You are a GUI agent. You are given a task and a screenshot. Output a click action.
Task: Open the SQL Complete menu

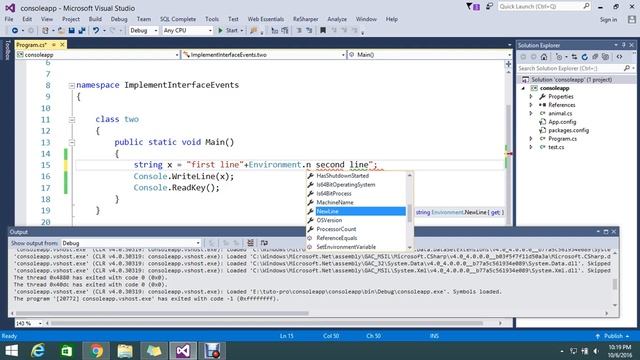[x=178, y=19]
